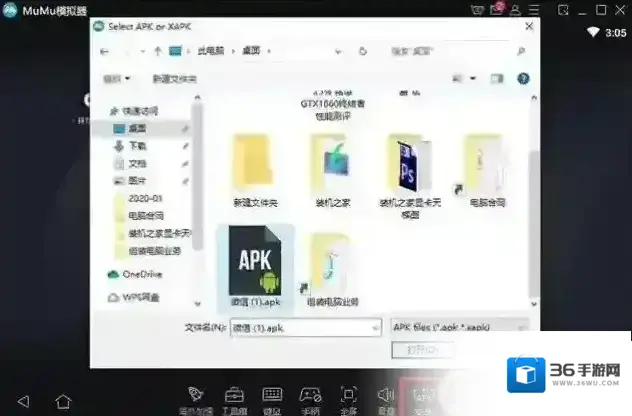This screenshot has width=632, height=416.
Task: Open the recent locations dropdown arrow
Action: click(x=143, y=52)
